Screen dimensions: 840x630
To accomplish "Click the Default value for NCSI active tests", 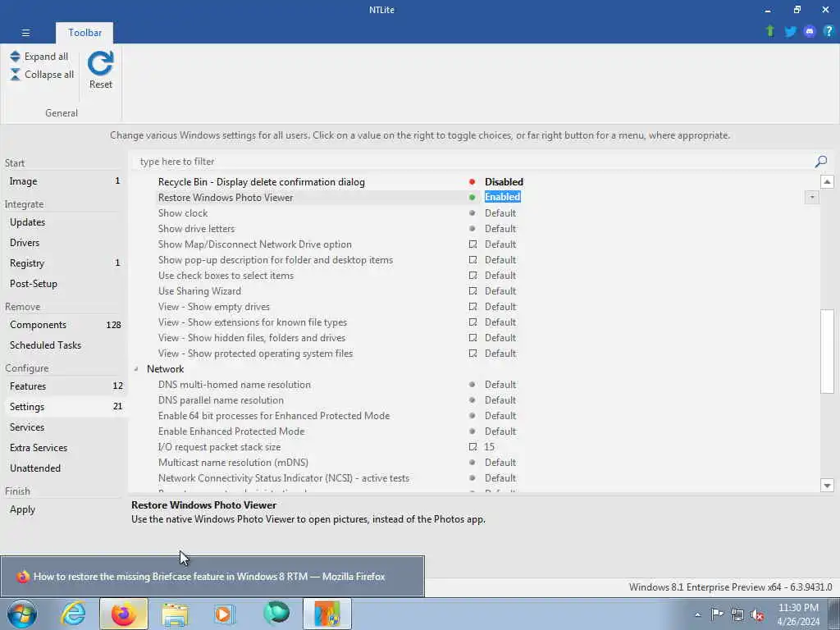I will point(500,478).
